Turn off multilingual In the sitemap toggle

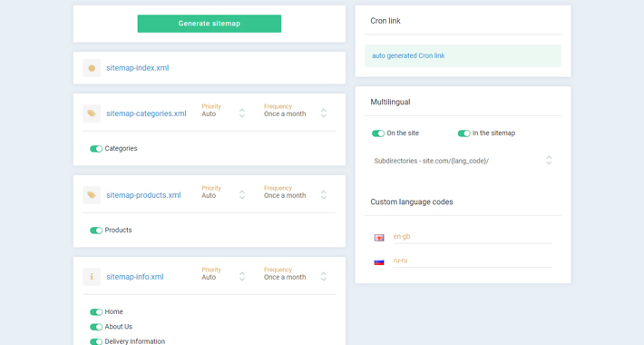point(463,133)
